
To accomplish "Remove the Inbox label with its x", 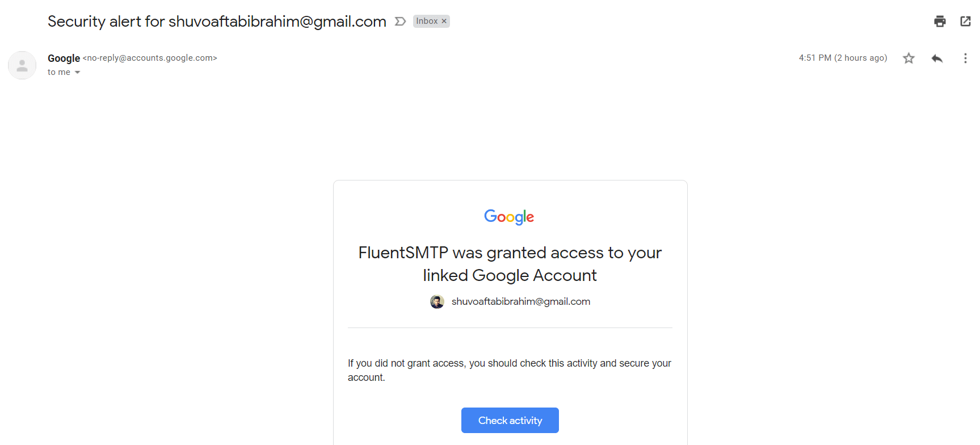I will pos(444,21).
